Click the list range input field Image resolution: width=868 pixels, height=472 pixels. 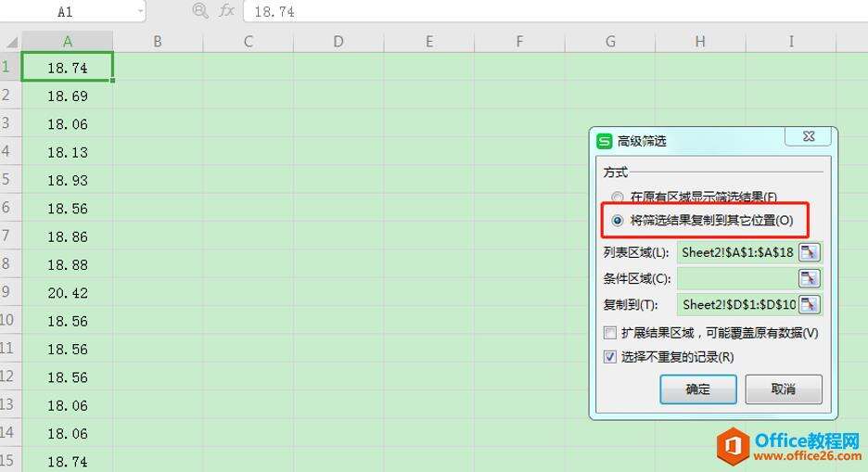click(x=737, y=252)
